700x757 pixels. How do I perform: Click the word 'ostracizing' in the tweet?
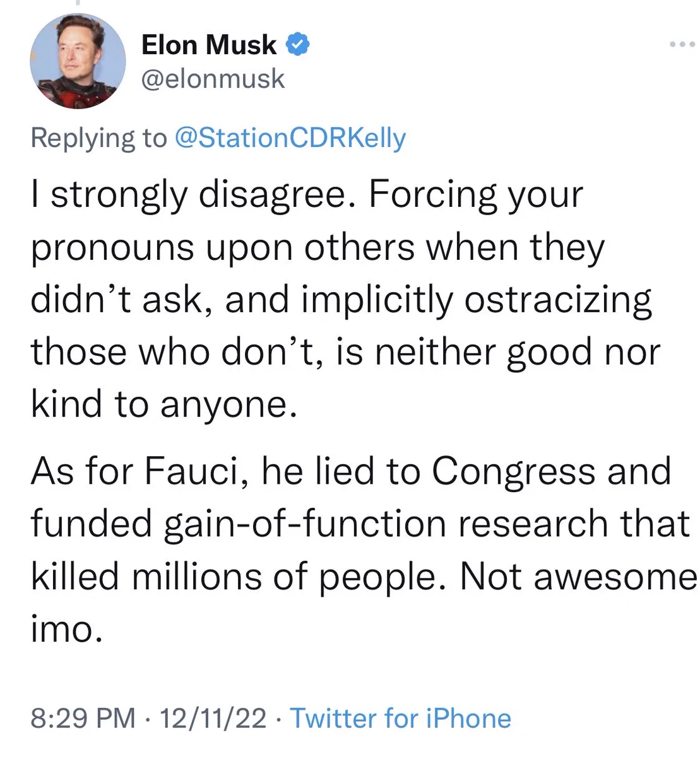pos(559,300)
